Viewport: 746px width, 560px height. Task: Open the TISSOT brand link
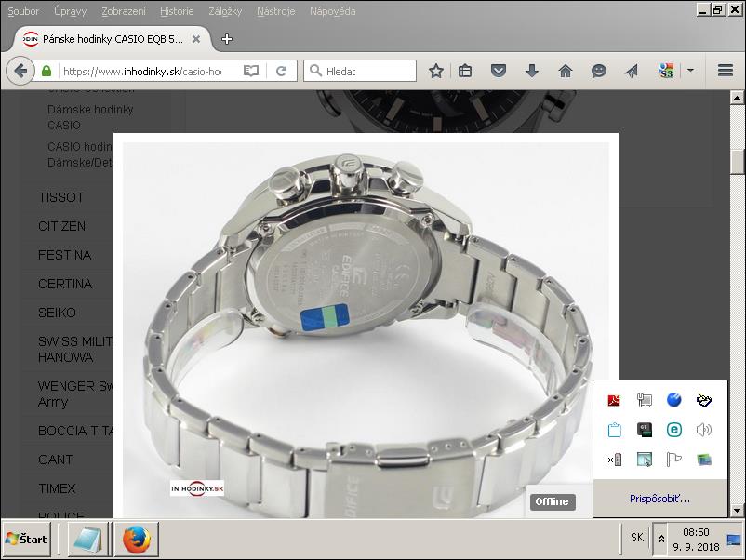tap(60, 197)
